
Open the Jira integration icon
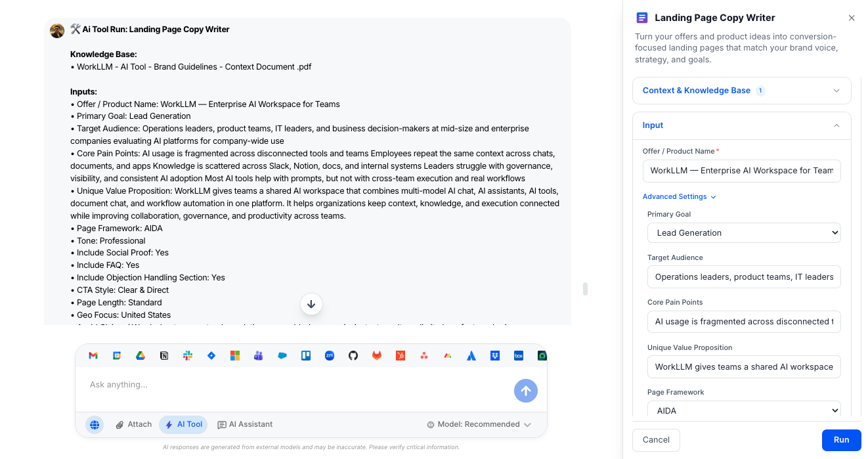pos(211,355)
